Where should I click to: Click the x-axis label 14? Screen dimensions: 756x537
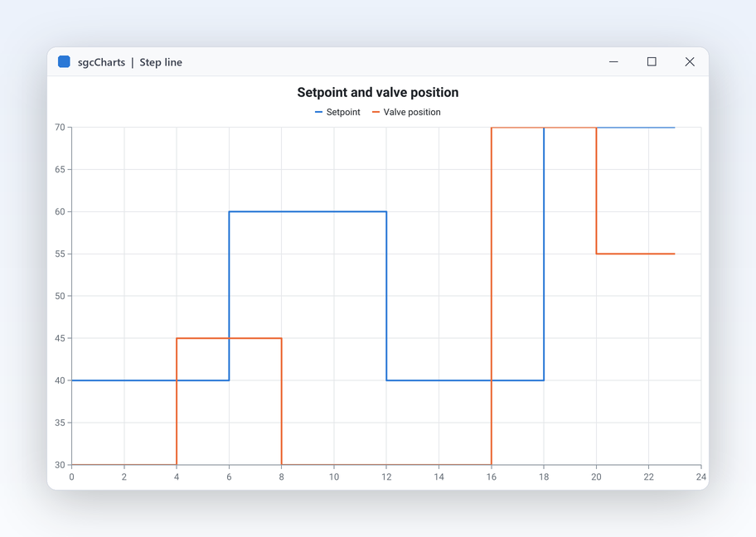[439, 477]
